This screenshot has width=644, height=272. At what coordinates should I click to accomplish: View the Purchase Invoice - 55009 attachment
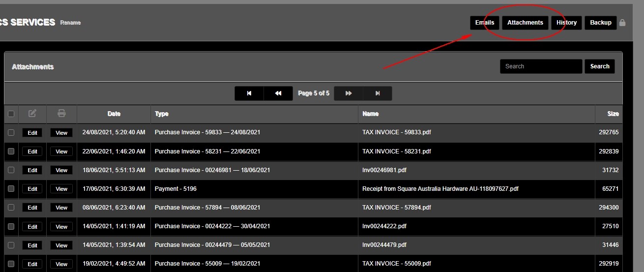[x=61, y=264]
